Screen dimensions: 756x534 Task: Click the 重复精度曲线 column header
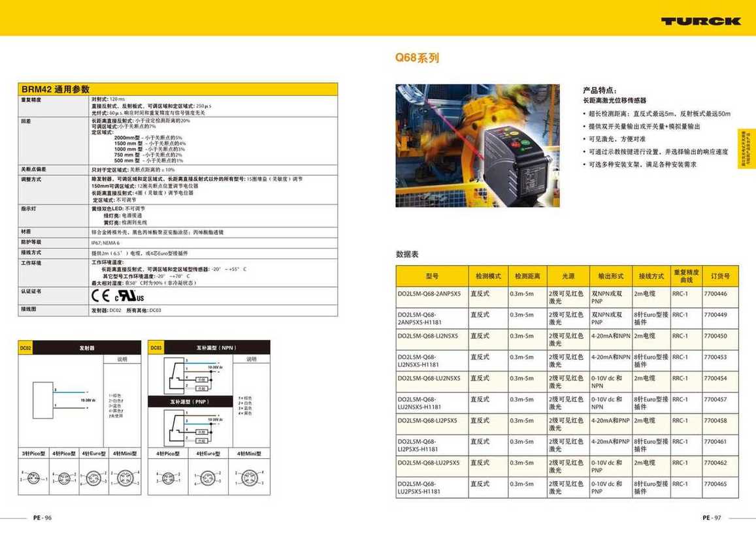coord(686,276)
